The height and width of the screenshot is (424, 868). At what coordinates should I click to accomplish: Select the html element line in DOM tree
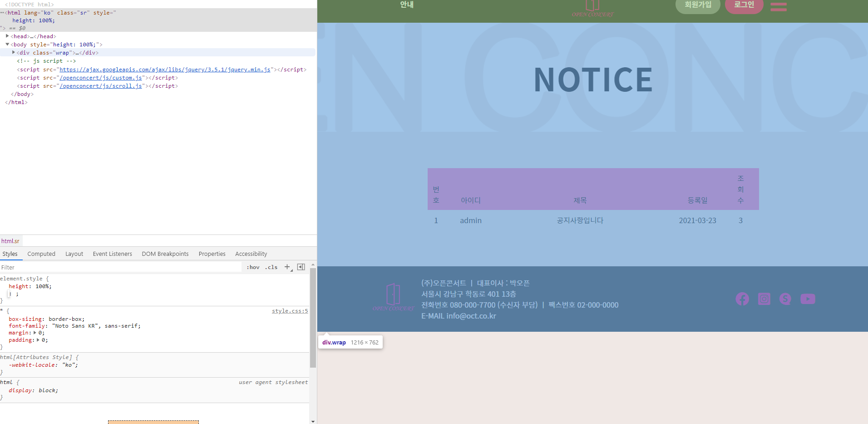[158, 20]
